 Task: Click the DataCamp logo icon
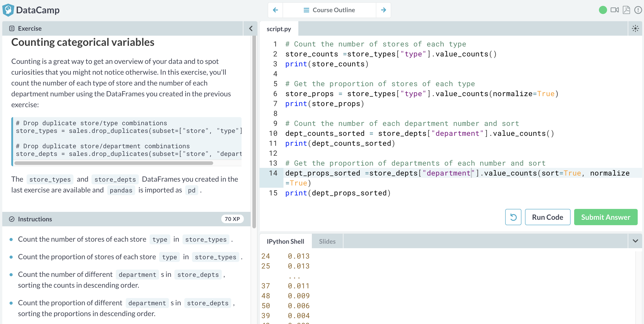(8, 10)
